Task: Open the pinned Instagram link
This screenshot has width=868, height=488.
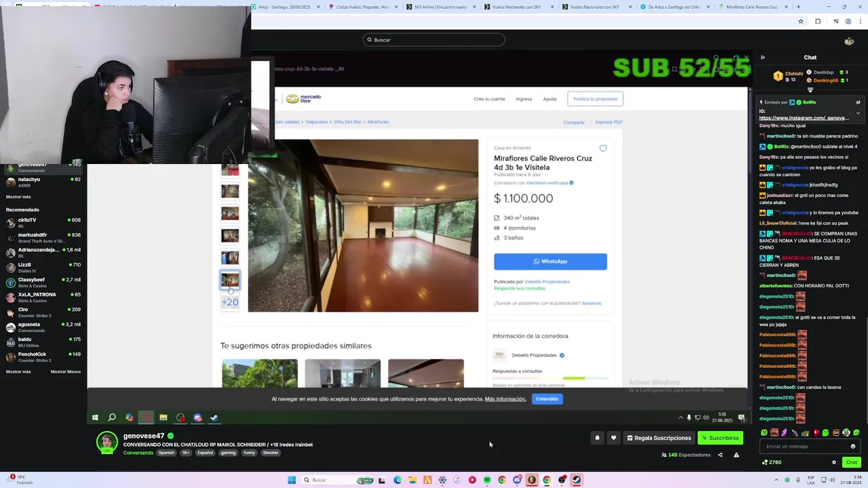Action: [x=804, y=118]
